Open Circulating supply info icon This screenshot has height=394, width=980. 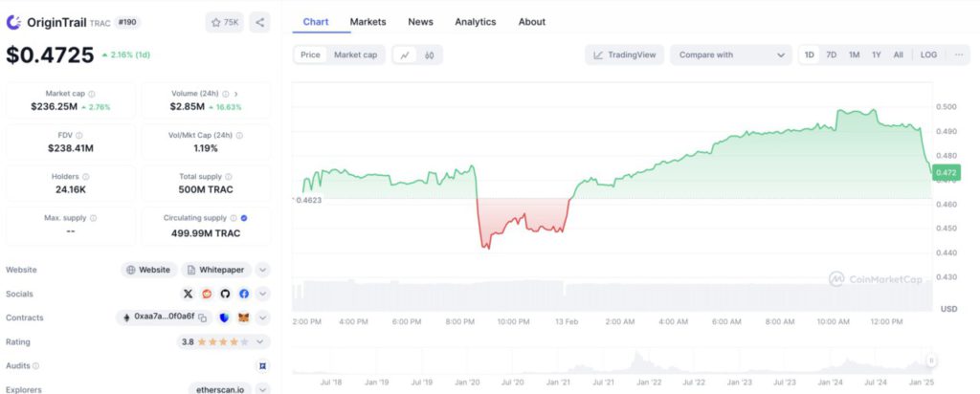234,218
